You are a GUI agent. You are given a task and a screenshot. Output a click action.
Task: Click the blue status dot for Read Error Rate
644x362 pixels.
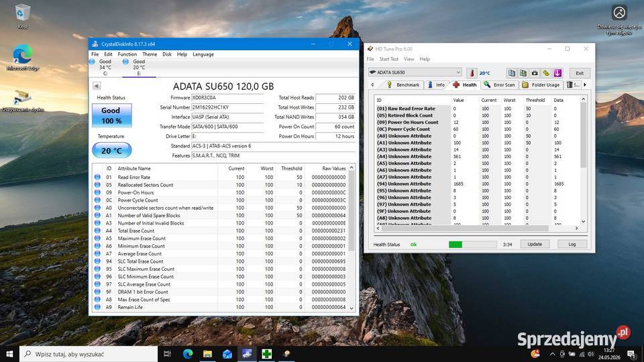[97, 177]
